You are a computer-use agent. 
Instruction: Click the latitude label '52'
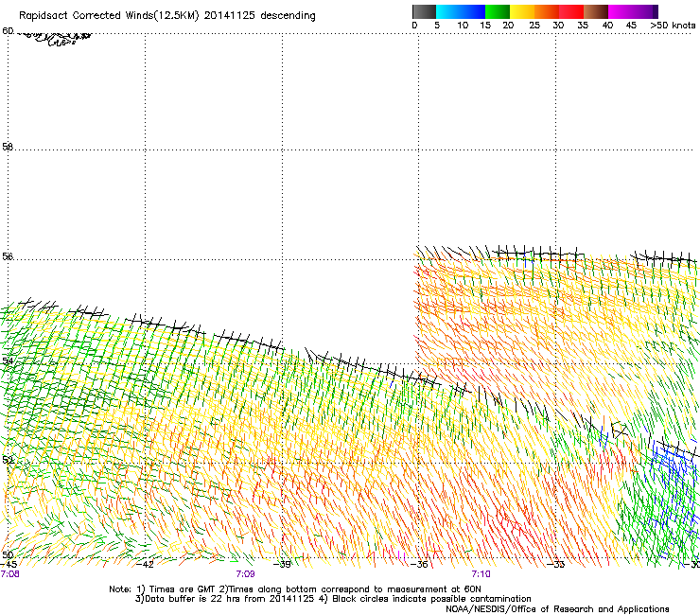tap(8, 460)
